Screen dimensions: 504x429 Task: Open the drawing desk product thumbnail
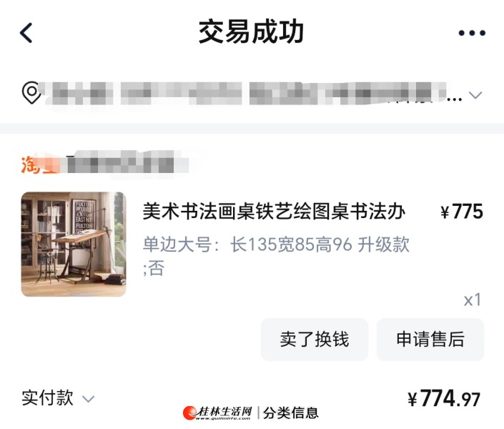click(x=74, y=244)
